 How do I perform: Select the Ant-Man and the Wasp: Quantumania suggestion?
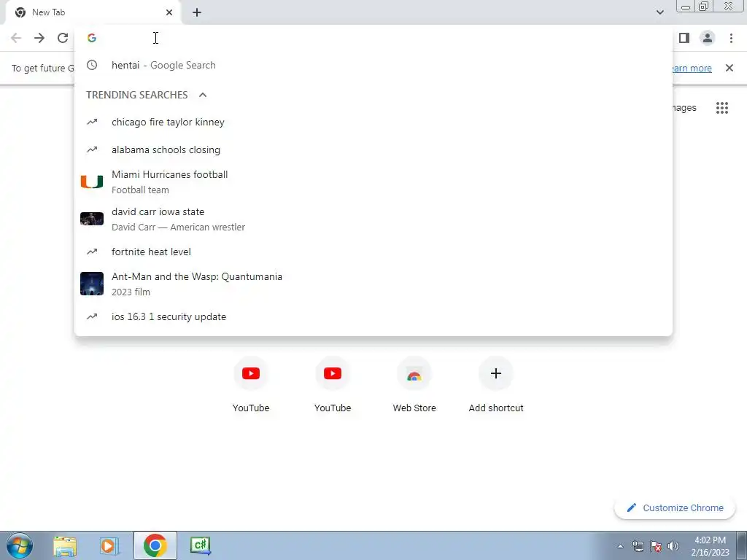[x=373, y=284]
